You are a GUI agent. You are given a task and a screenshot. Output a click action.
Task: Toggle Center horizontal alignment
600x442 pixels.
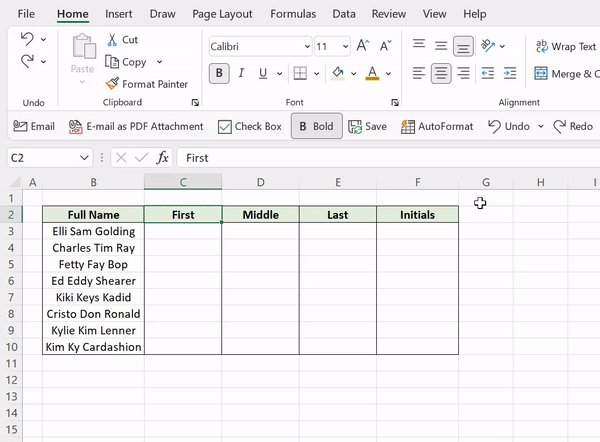[x=441, y=73]
